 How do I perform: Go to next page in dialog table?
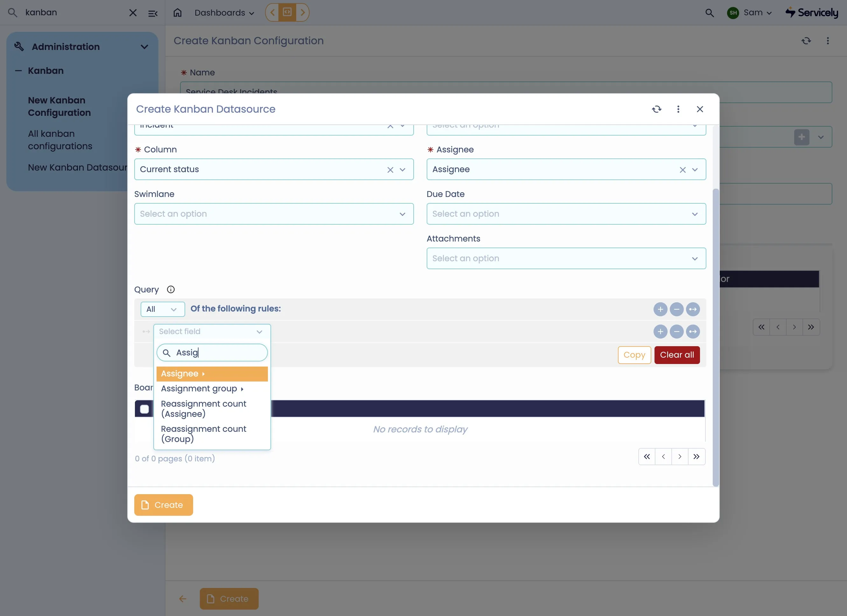point(680,457)
